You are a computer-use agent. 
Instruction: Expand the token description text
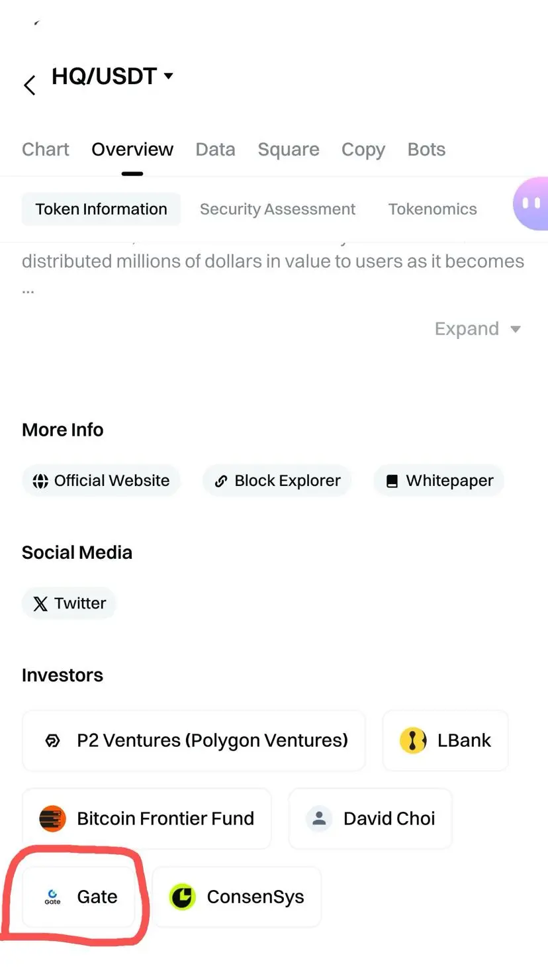coord(477,329)
